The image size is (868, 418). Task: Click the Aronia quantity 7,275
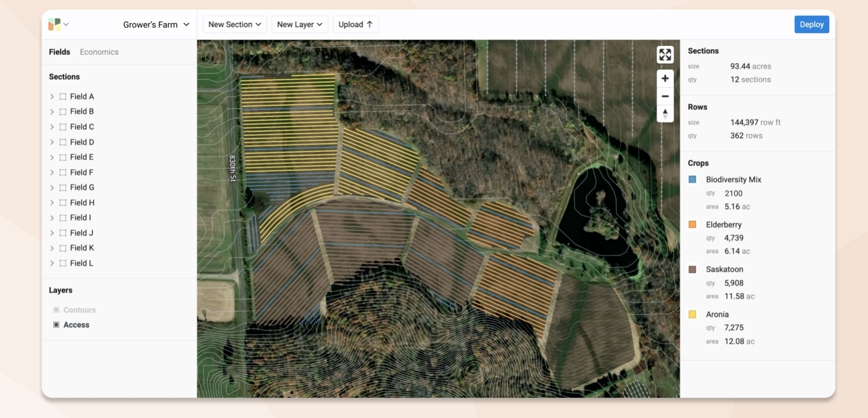click(x=734, y=328)
